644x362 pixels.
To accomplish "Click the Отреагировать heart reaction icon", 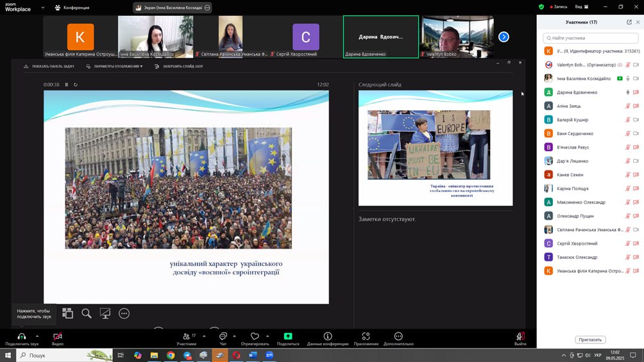I will tap(255, 336).
